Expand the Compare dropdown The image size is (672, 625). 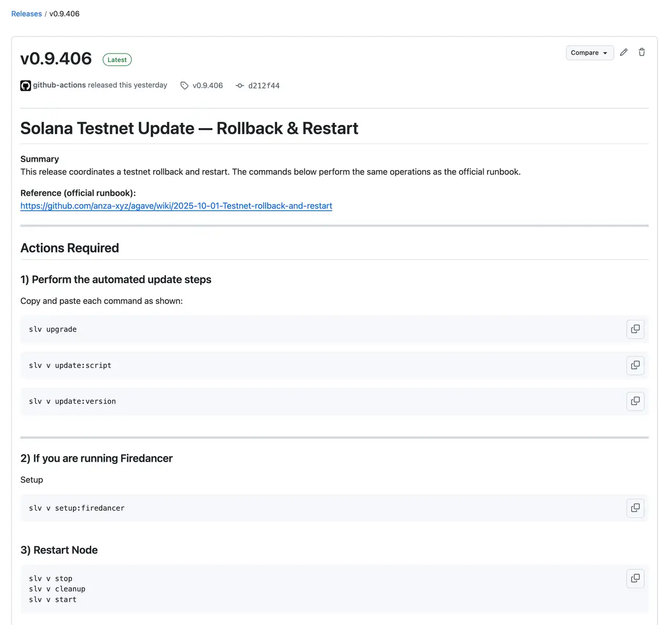tap(605, 52)
